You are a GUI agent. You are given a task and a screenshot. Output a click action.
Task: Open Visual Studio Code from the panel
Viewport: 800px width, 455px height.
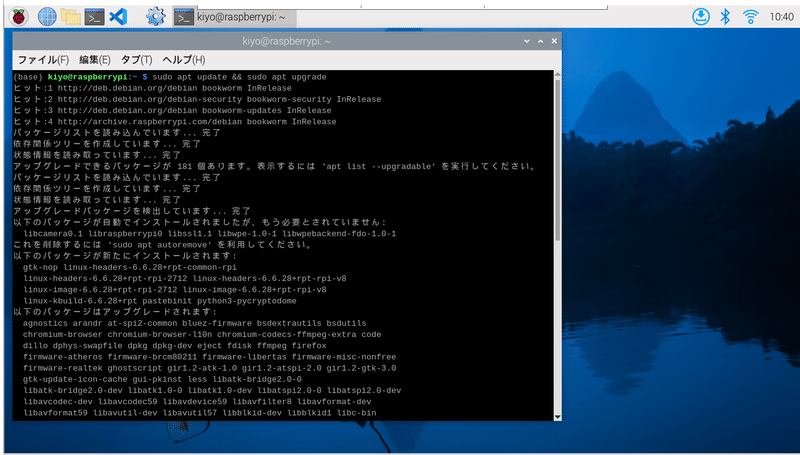[x=118, y=17]
